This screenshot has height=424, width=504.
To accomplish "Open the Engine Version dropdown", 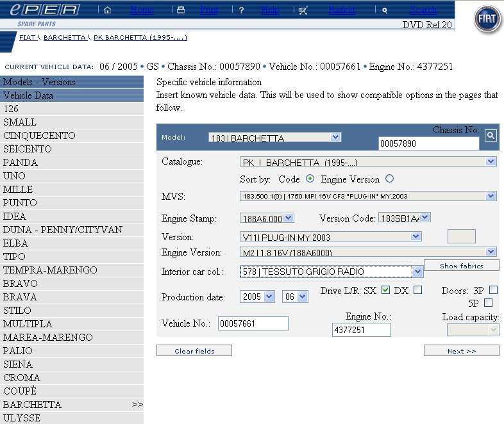I will [368, 252].
